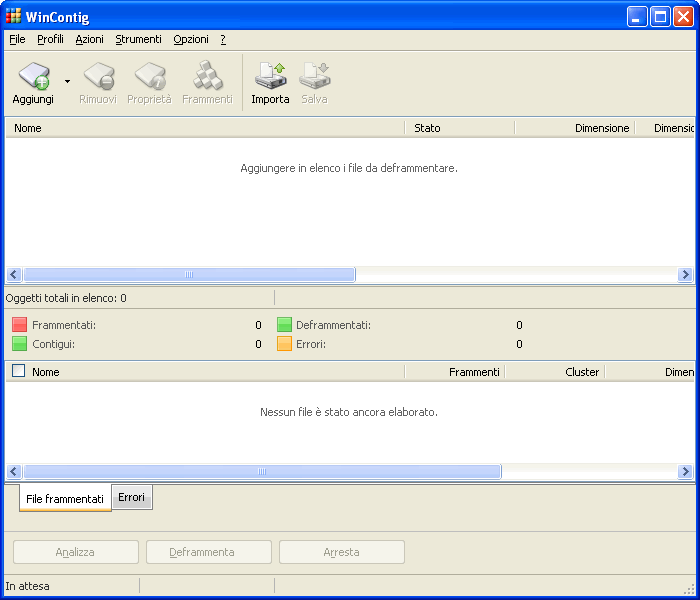Click the 'Oggetti totali in elenco: 0' text
This screenshot has height=600, width=700.
point(66,298)
